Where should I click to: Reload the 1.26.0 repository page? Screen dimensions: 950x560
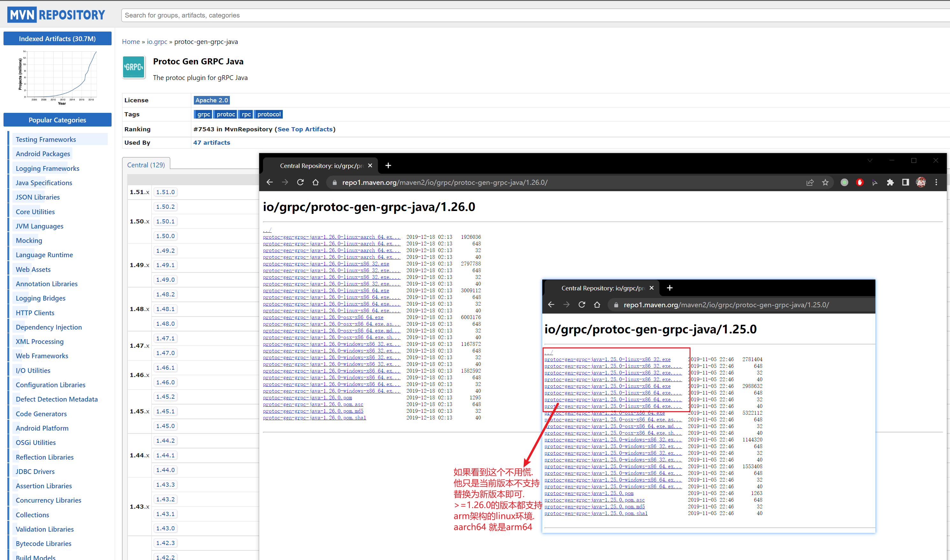[300, 183]
